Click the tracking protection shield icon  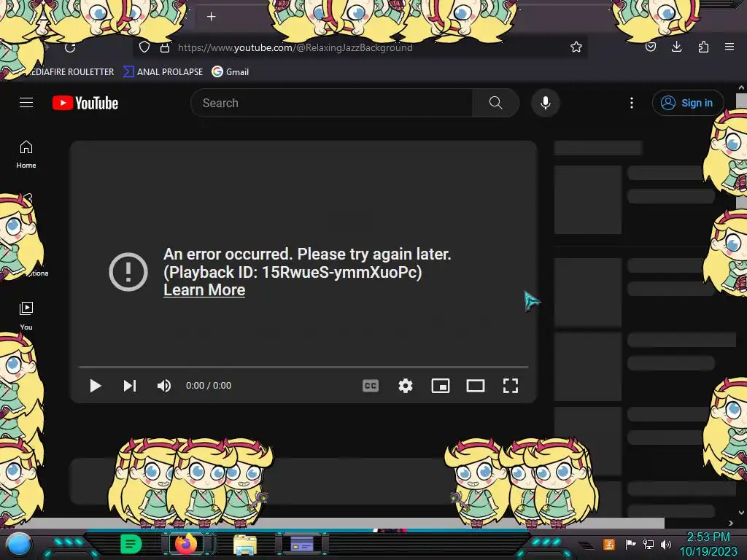coord(144,47)
